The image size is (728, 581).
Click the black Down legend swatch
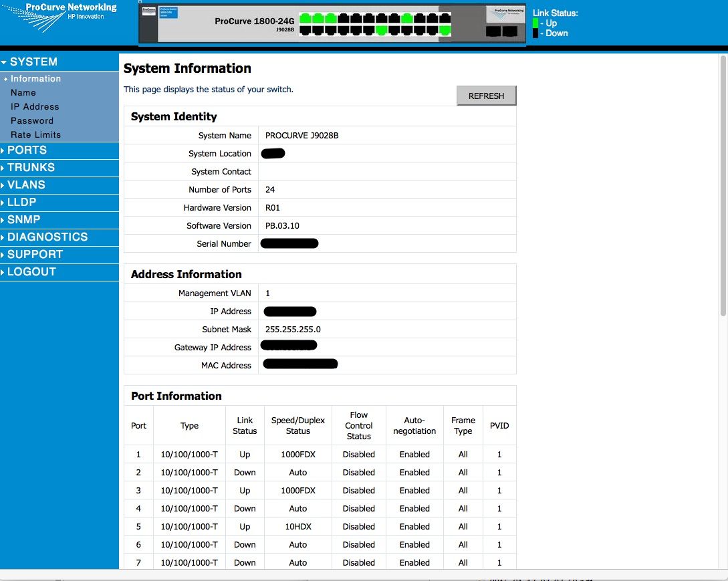535,33
